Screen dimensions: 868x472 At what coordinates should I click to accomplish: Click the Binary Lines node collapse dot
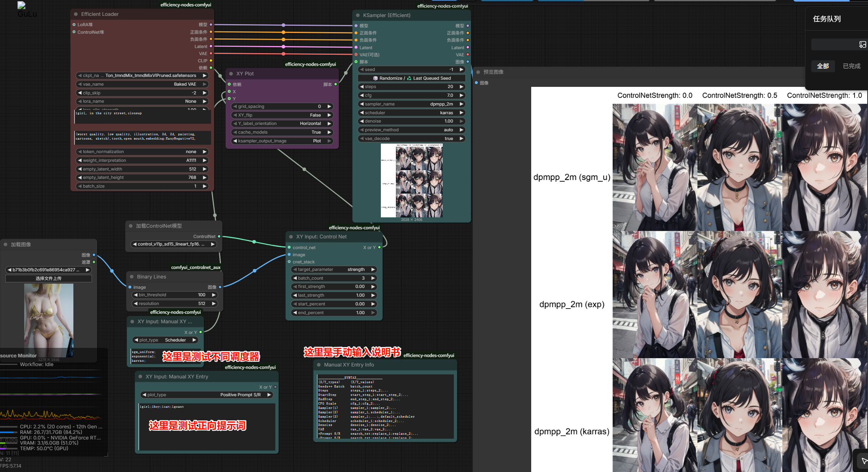[131, 277]
